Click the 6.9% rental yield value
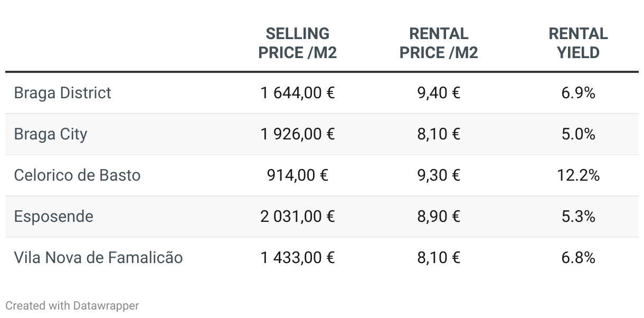Viewport: 644px width, 318px height. 579,93
